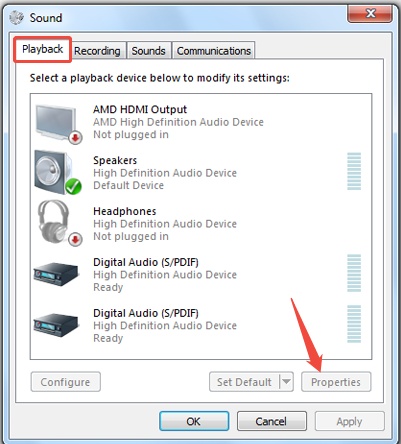Select the "Headphones" device name
This screenshot has width=401, height=444.
click(125, 211)
